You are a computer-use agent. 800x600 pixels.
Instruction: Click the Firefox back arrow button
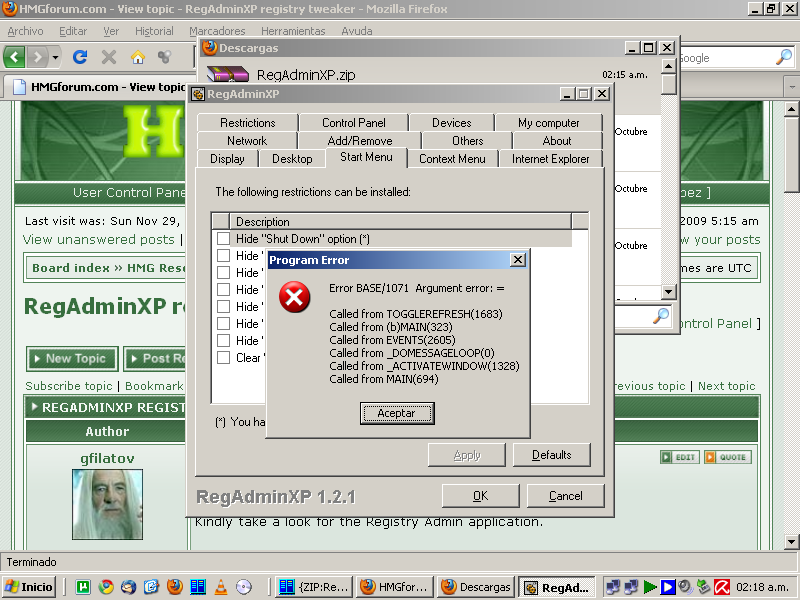click(14, 57)
